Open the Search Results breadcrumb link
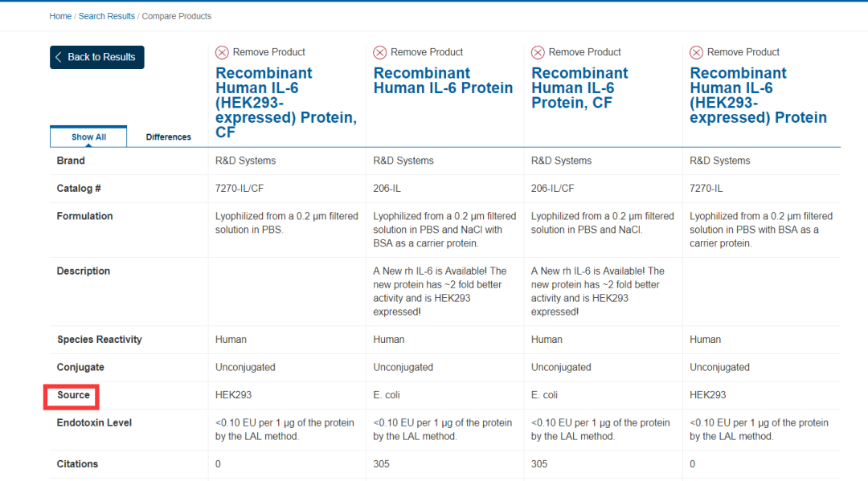Screen dimensions: 868x481 point(107,16)
